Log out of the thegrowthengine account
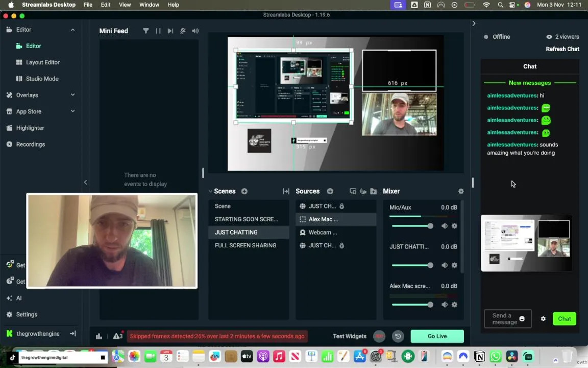 pyautogui.click(x=73, y=333)
